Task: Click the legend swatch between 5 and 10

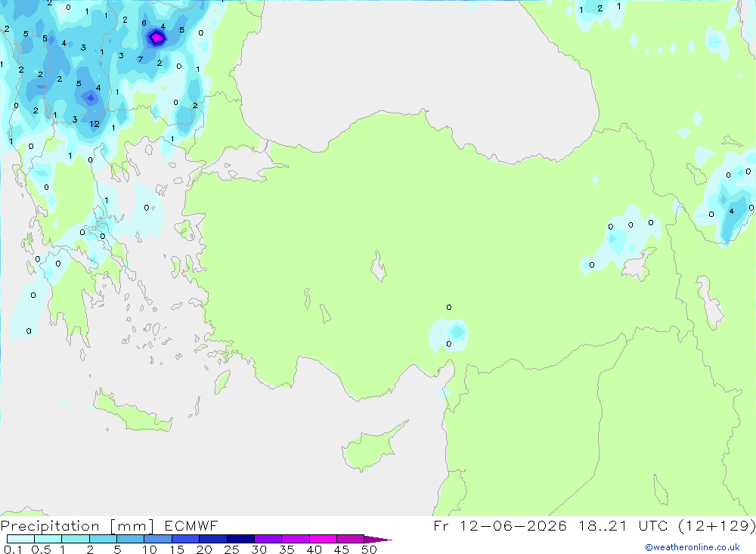Action: [130, 539]
